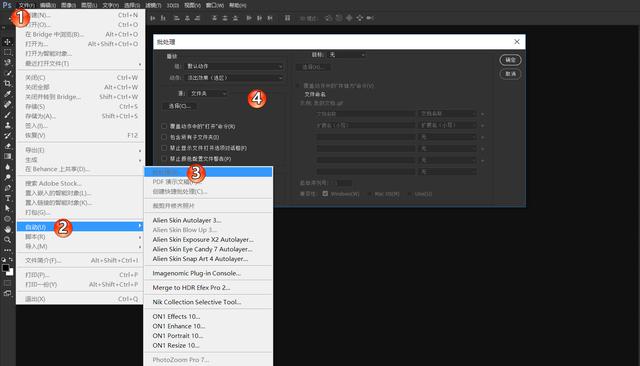
Task: Enable the override action Open commands checkbox
Action: [164, 126]
